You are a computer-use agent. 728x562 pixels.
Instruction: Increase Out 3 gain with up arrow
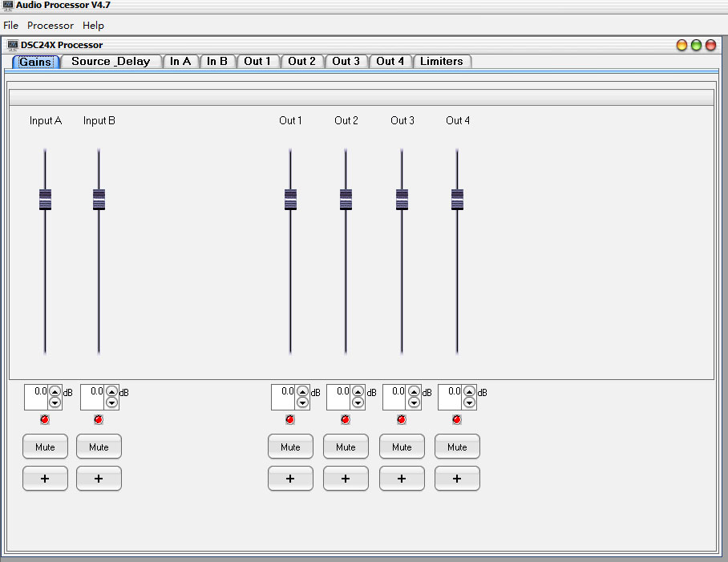click(414, 392)
